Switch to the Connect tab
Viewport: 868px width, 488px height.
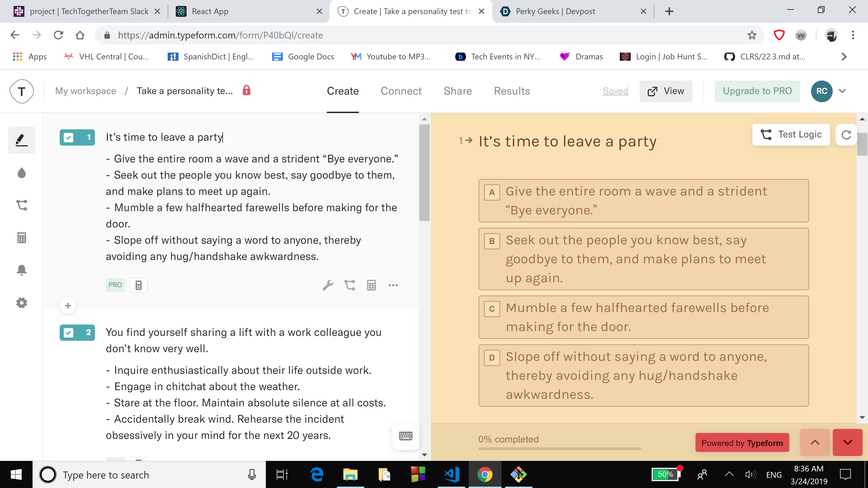pyautogui.click(x=401, y=91)
